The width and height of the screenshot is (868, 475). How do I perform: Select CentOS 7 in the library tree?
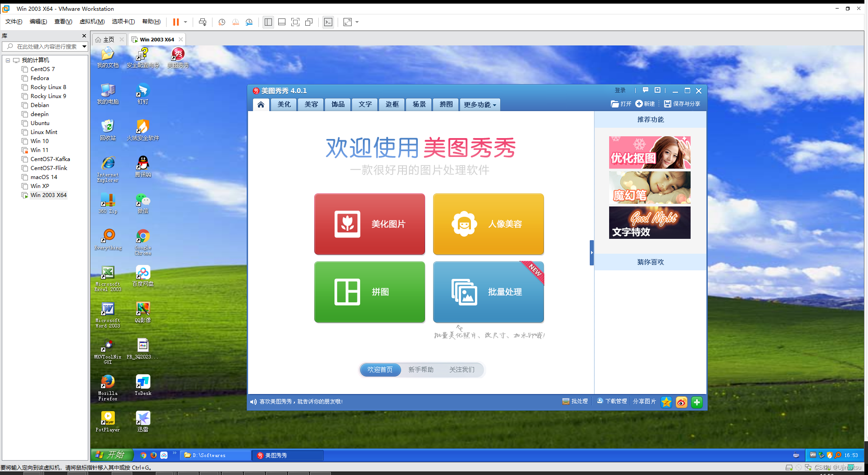pos(43,69)
